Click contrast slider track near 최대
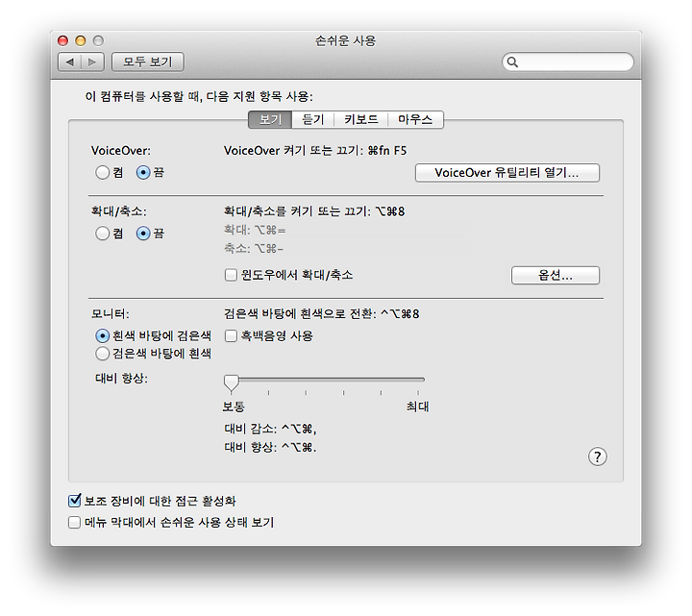Screen dimensions: 692x616 (x=417, y=379)
